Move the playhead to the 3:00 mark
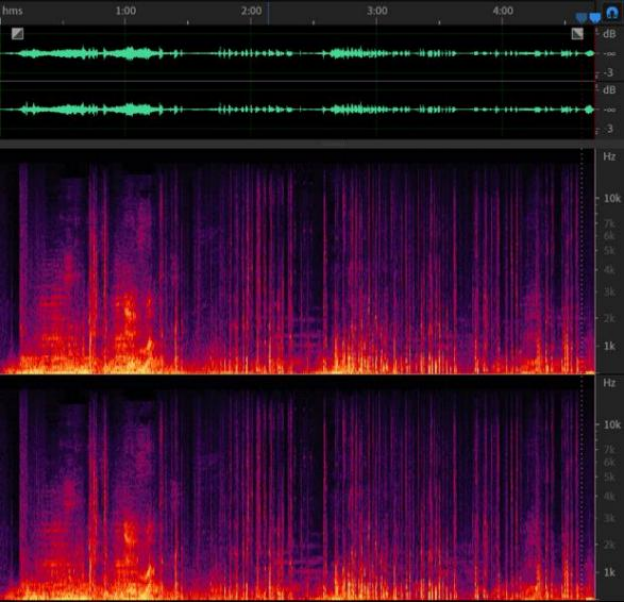625x603 pixels. point(377,10)
